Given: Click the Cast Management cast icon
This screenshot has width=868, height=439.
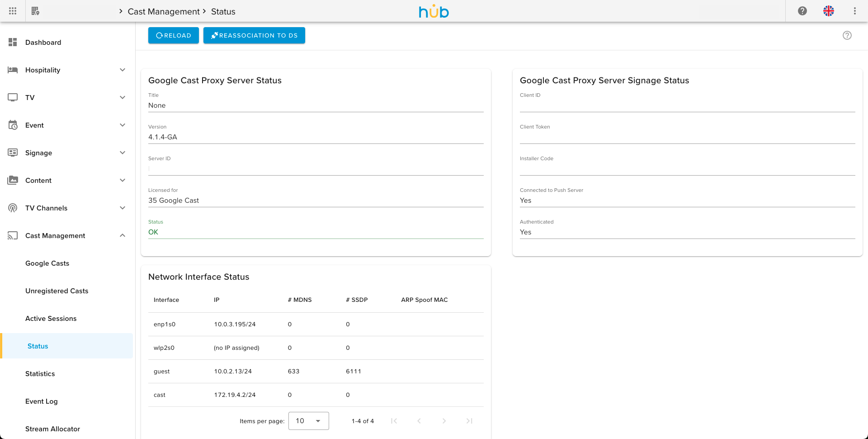Looking at the screenshot, I should (x=13, y=235).
